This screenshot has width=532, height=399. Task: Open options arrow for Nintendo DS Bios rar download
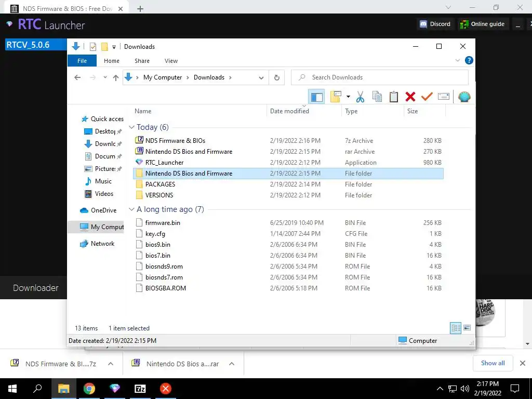(x=232, y=364)
